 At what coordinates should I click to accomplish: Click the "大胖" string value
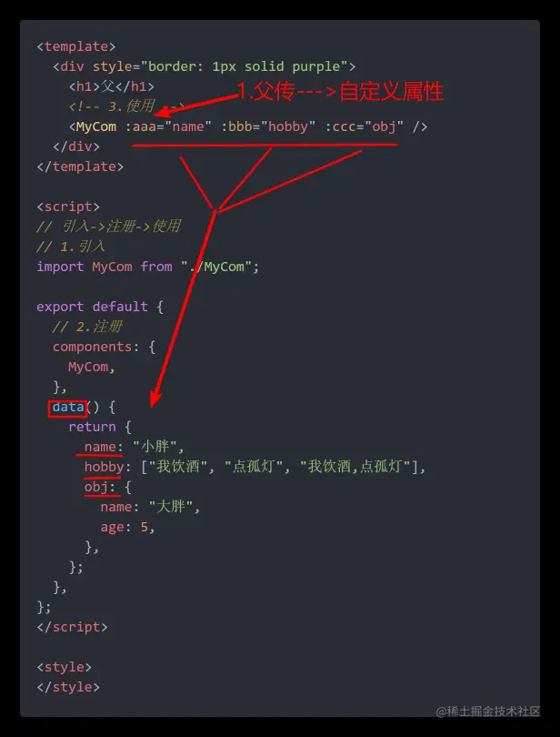tap(171, 507)
